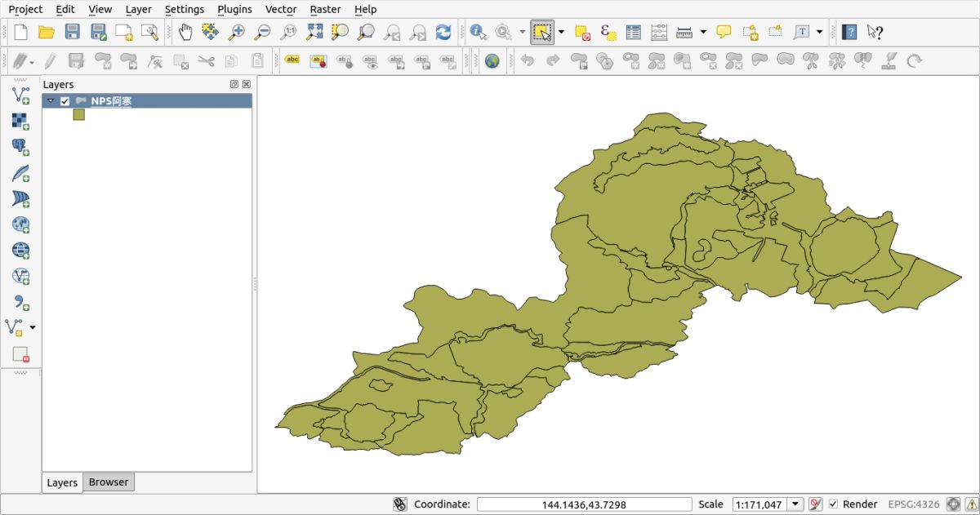Open annotation type dropdown arrow
This screenshot has width=980, height=515.
[x=819, y=32]
